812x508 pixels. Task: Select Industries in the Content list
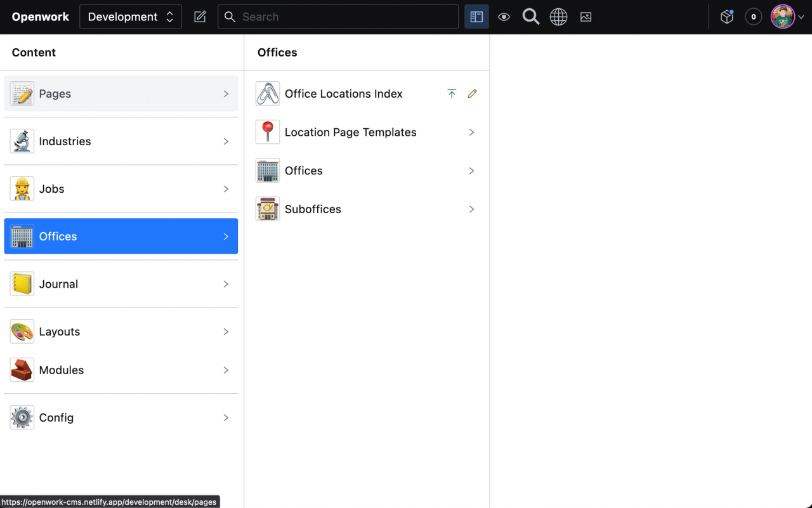click(121, 141)
